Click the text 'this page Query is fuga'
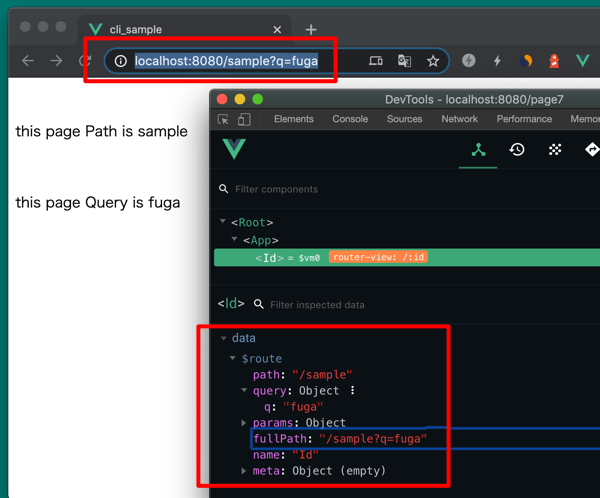Viewport: 600px width, 498px height. tap(98, 202)
